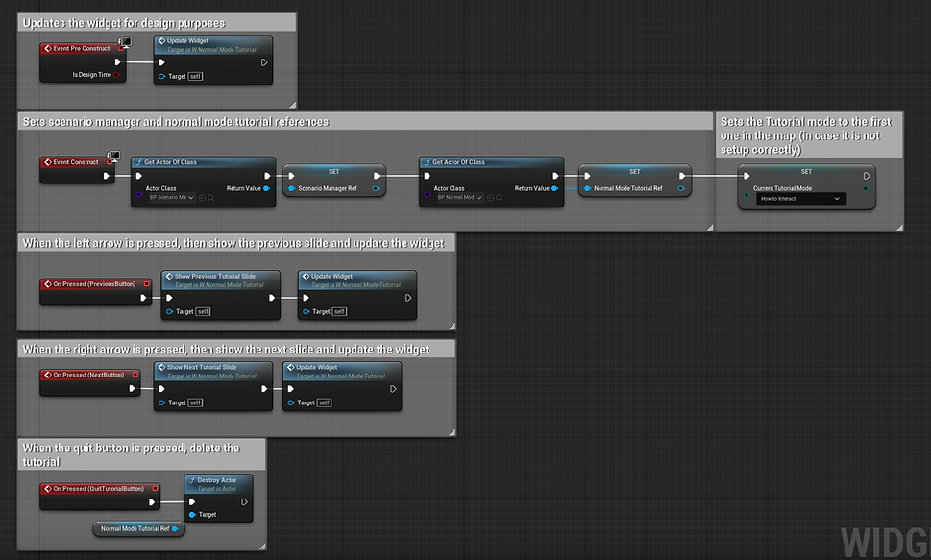Viewport: 931px width, 560px height.
Task: Click the Is Design Time boolean pin
Action: [x=116, y=75]
